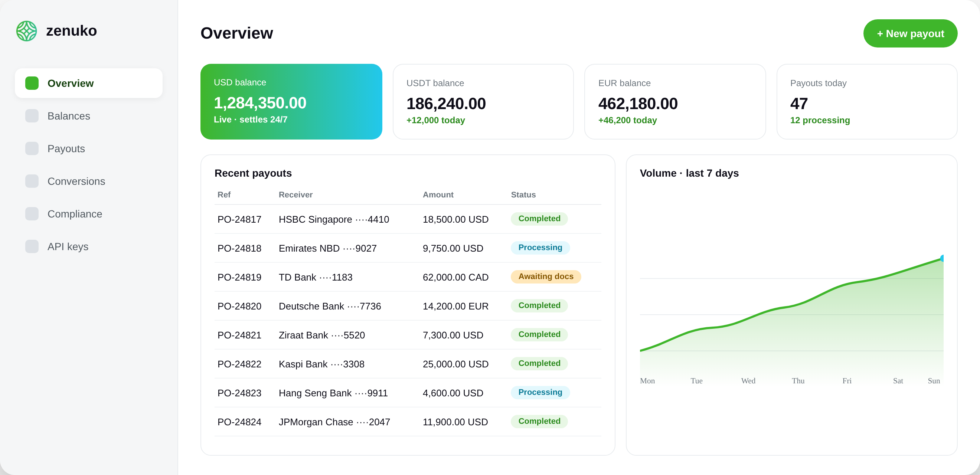Open payout PO-24817
The height and width of the screenshot is (475, 980).
(x=239, y=219)
